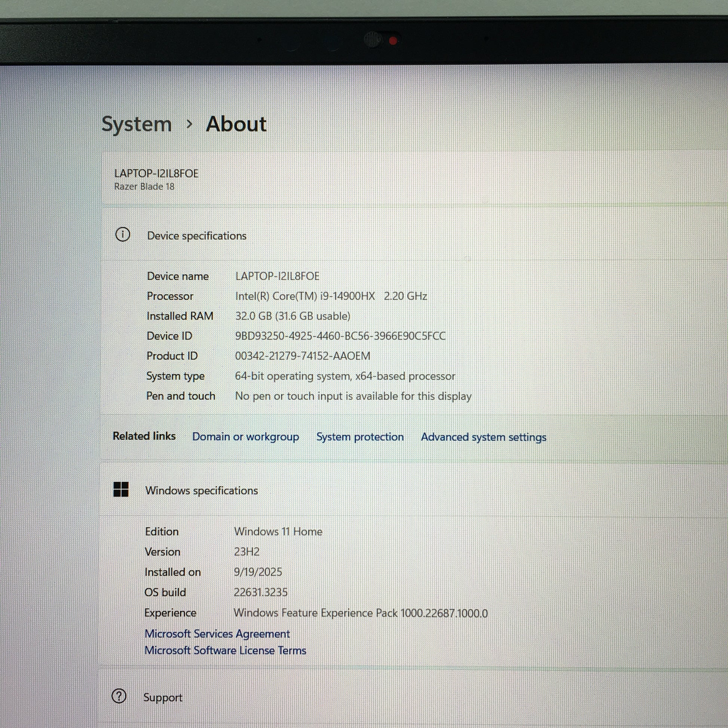Collapse the Device specifications section
The height and width of the screenshot is (728, 728).
tap(196, 236)
